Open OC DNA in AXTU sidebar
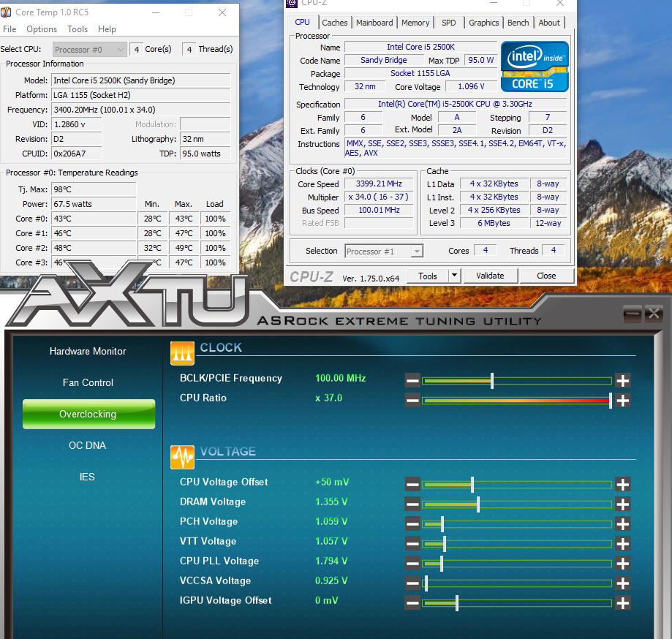The height and width of the screenshot is (639, 672). tap(88, 446)
